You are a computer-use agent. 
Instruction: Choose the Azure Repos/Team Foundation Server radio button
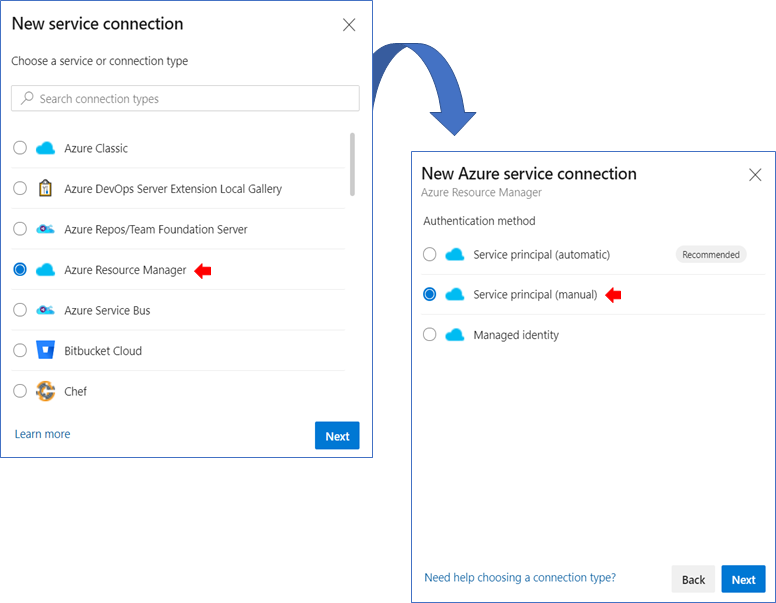pyautogui.click(x=20, y=229)
